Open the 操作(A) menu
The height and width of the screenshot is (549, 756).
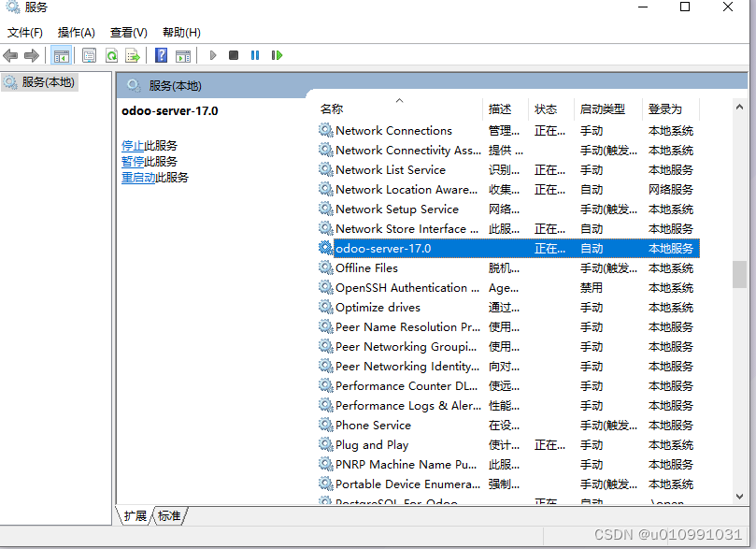77,33
